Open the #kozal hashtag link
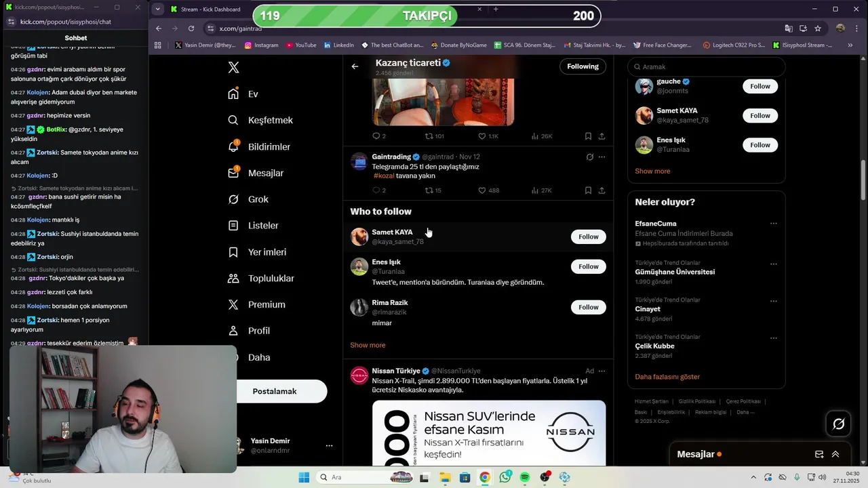This screenshot has width=868, height=488. click(384, 176)
